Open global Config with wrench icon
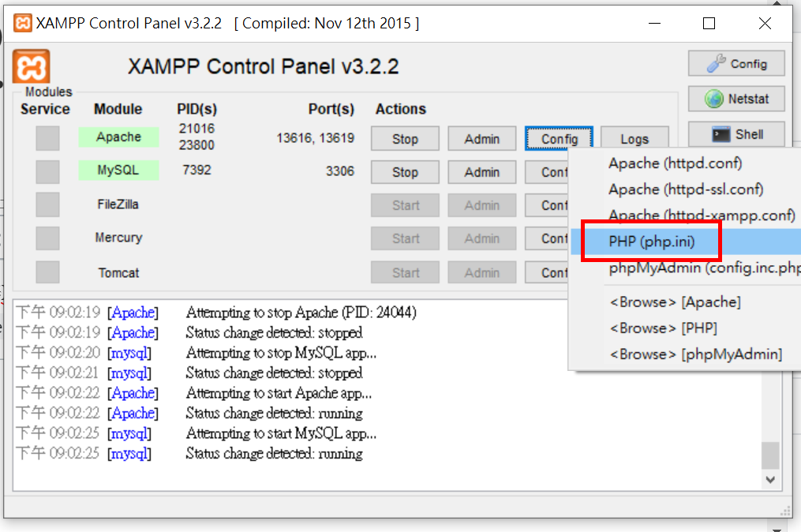Image resolution: width=801 pixels, height=532 pixels. click(x=736, y=63)
